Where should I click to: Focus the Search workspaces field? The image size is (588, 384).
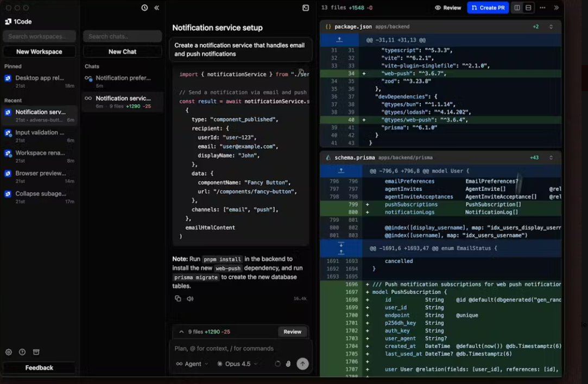[39, 36]
